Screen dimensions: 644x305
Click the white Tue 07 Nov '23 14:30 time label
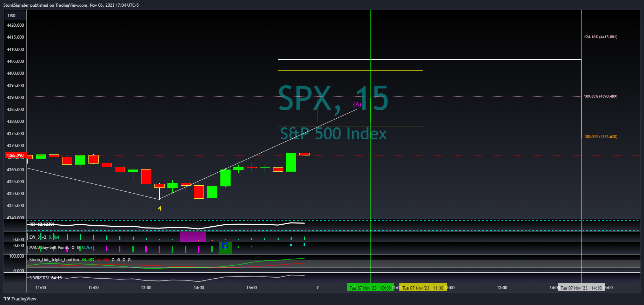tap(581, 288)
